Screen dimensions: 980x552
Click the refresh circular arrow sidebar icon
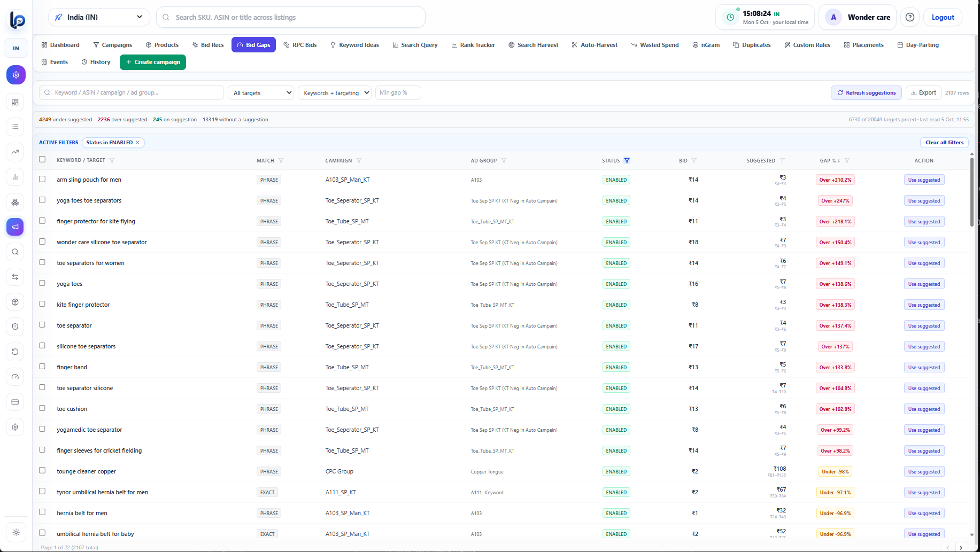pos(16,352)
